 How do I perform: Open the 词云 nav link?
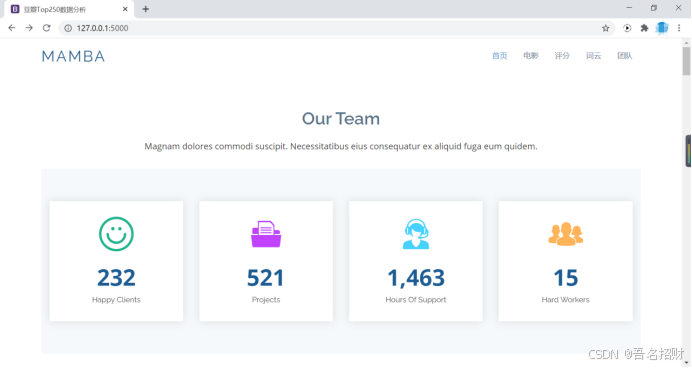coord(594,56)
